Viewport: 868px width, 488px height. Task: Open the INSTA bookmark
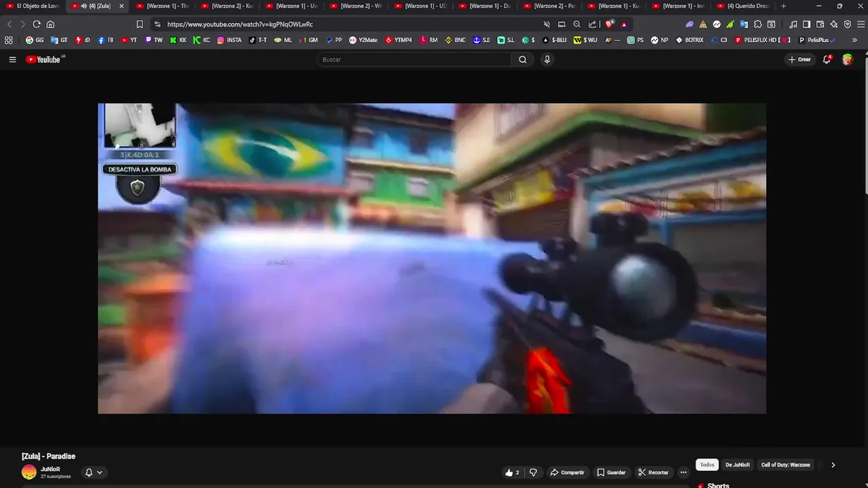tap(229, 40)
